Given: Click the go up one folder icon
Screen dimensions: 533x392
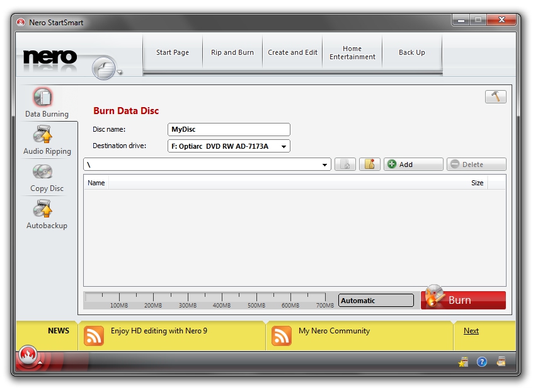Looking at the screenshot, I should (345, 164).
